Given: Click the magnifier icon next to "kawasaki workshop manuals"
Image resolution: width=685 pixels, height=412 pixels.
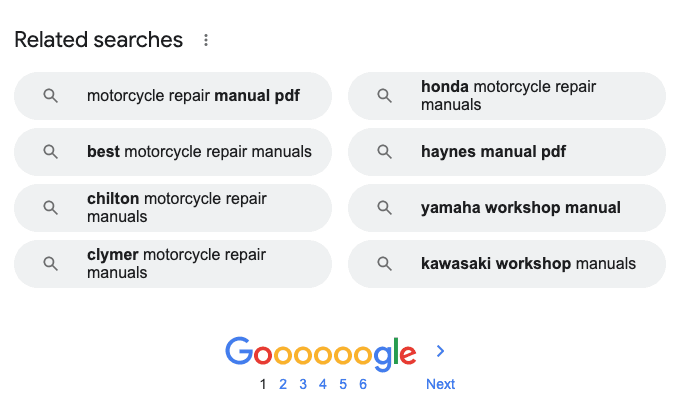Looking at the screenshot, I should (385, 264).
